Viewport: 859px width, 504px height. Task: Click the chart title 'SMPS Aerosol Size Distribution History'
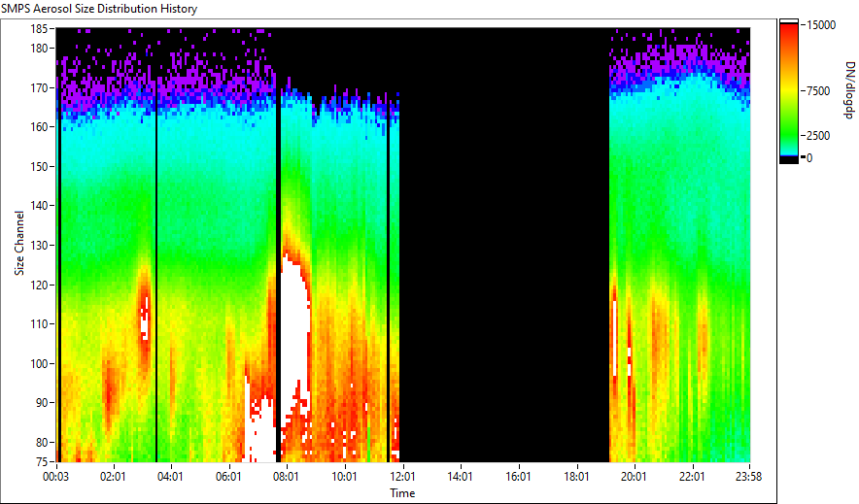click(x=99, y=9)
